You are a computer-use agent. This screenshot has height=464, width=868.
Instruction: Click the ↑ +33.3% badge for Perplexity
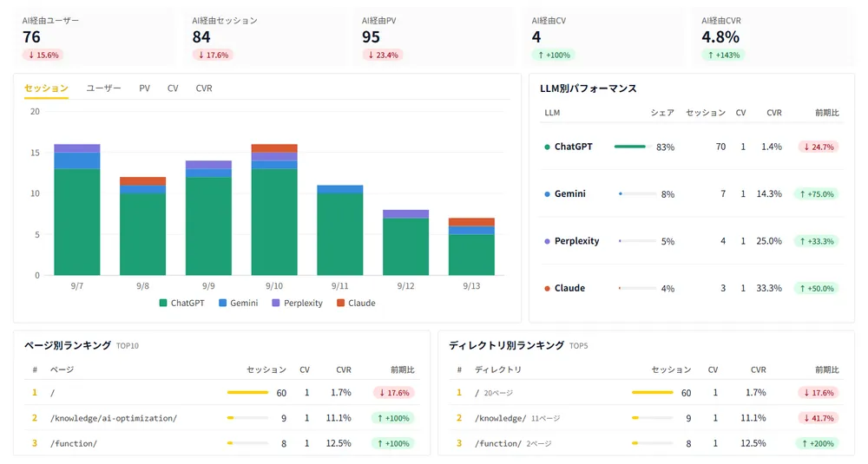click(817, 241)
